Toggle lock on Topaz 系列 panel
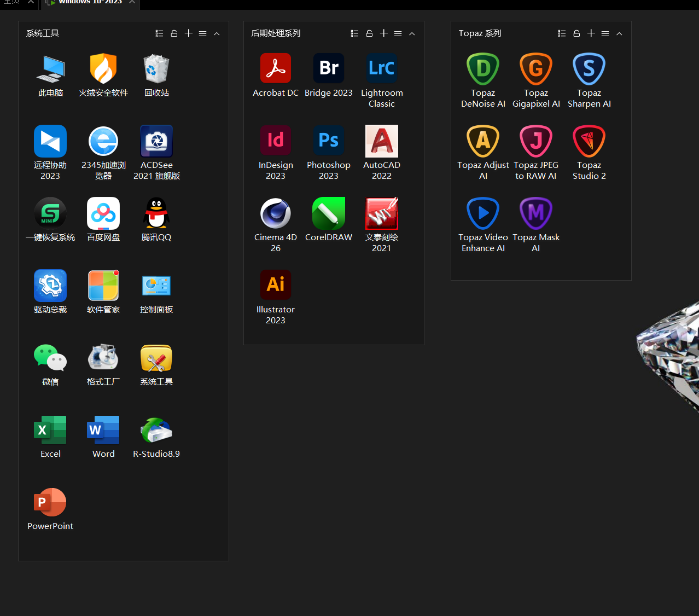The width and height of the screenshot is (699, 616). 576,33
